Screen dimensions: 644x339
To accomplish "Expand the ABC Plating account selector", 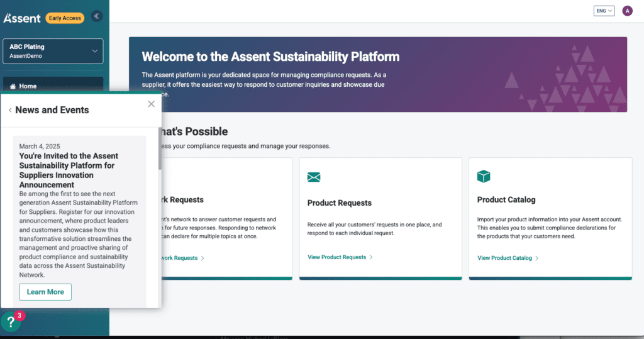I will [53, 51].
